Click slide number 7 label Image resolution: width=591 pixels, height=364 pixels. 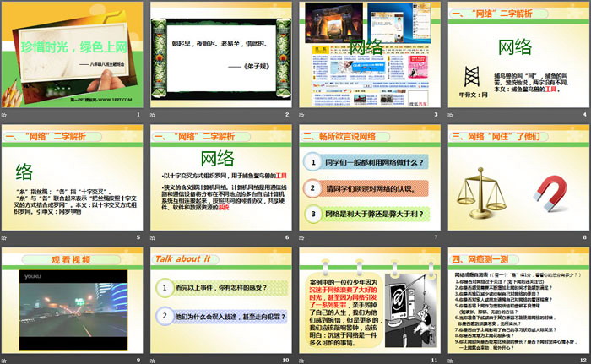point(436,237)
